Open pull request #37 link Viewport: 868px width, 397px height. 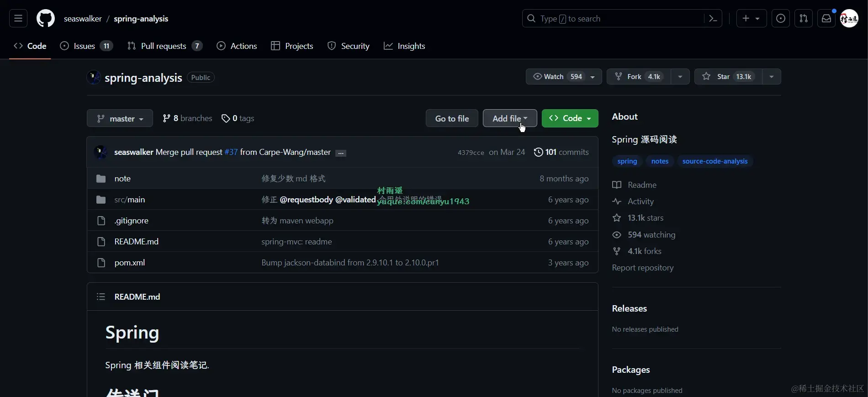231,152
